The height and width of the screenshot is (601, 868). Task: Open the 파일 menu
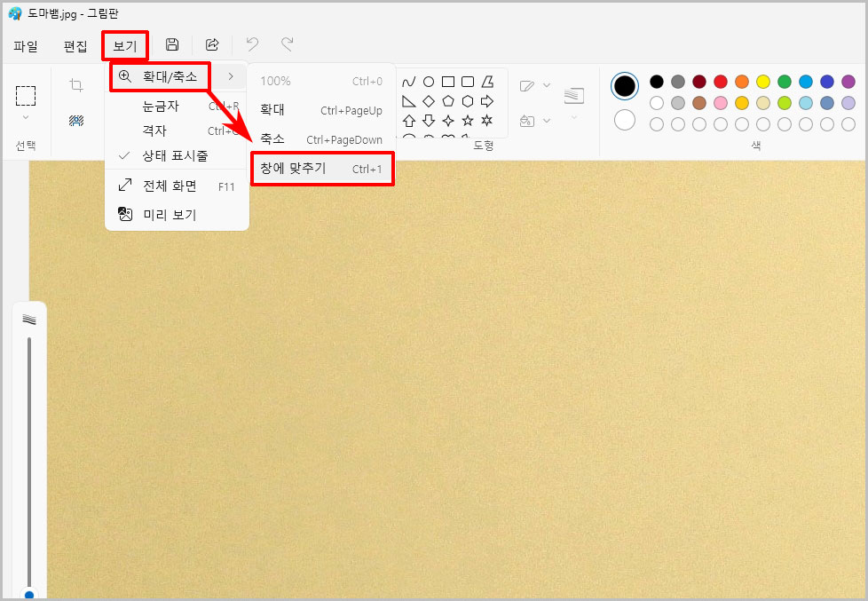pyautogui.click(x=25, y=45)
